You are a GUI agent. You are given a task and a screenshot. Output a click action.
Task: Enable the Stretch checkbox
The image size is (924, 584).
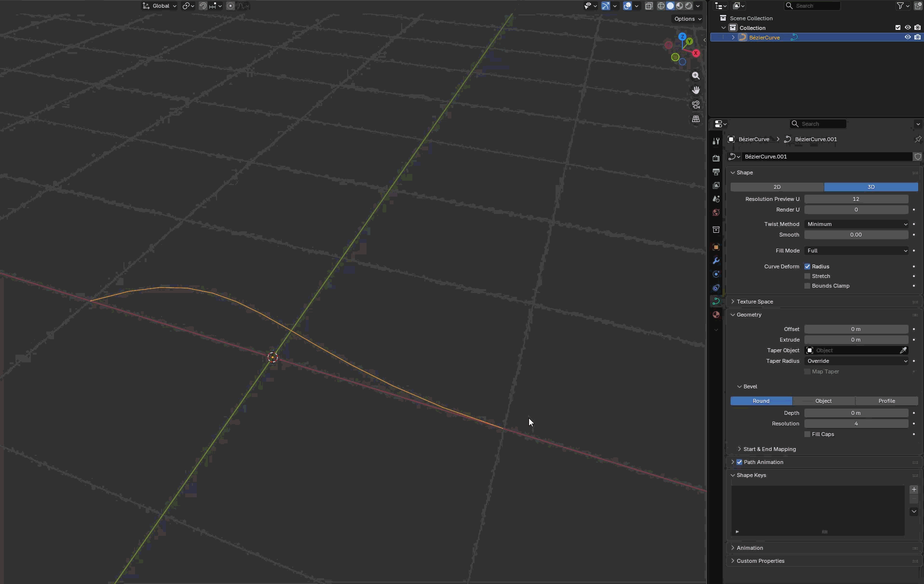pyautogui.click(x=807, y=276)
